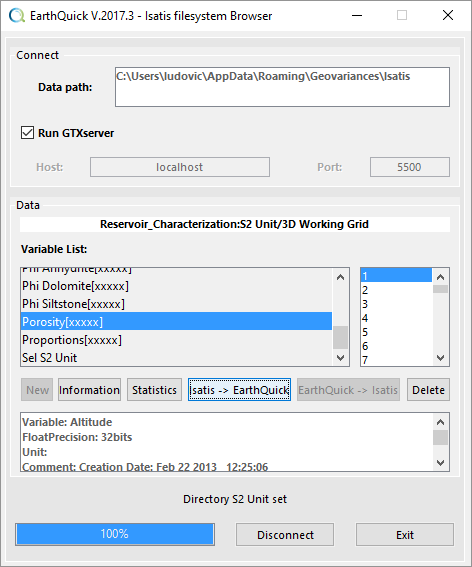Viewport: 472px width, 567px height.
Task: Show Statistics for selected variable
Action: click(154, 390)
